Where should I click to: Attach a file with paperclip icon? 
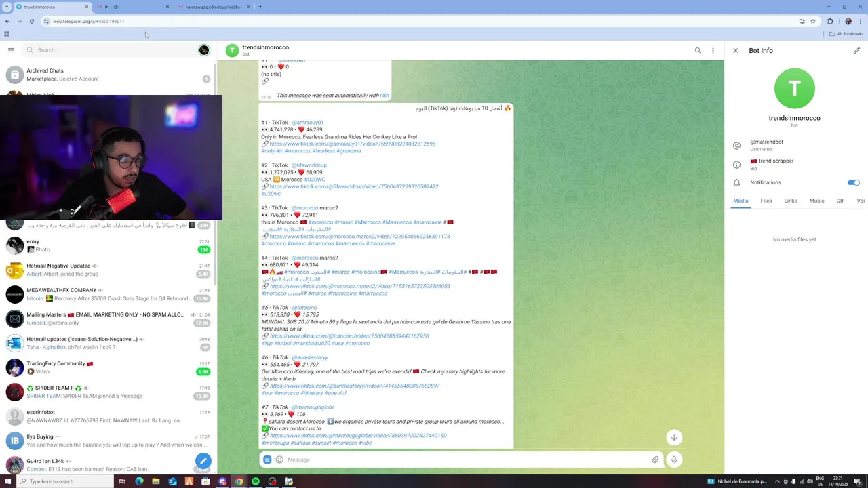coord(655,460)
